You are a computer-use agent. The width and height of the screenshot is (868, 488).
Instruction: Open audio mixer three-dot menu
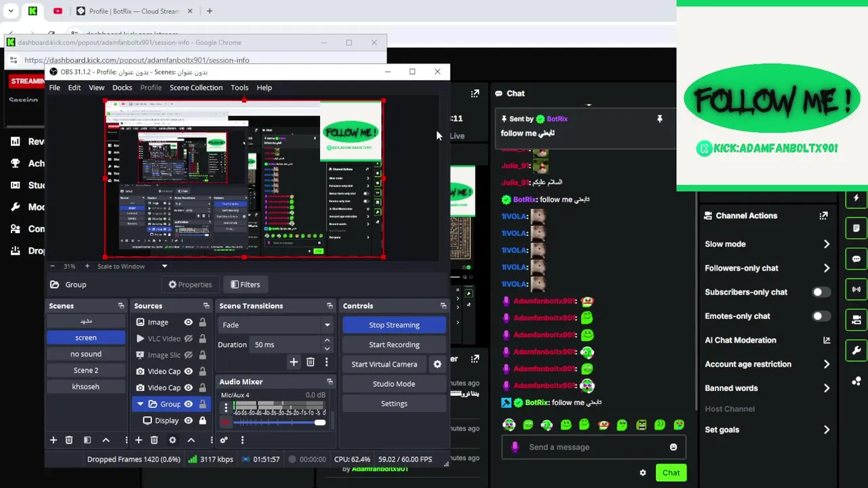(242, 440)
